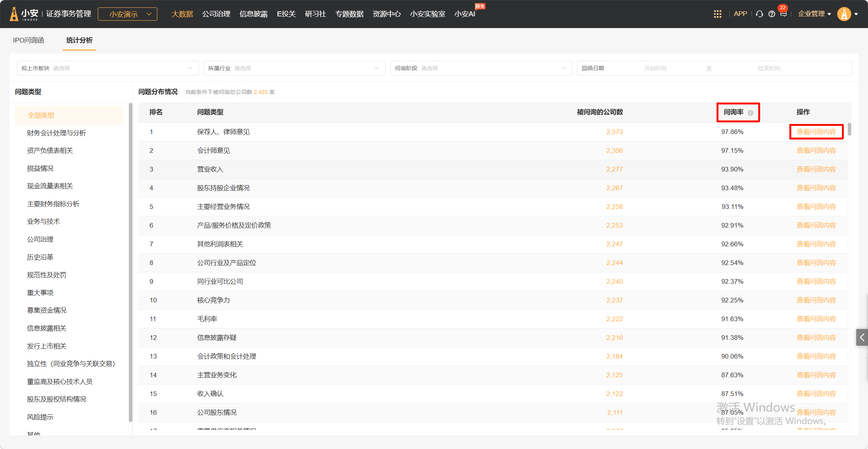Click the orange user avatar icon
The height and width of the screenshot is (449, 868).
[x=844, y=14]
